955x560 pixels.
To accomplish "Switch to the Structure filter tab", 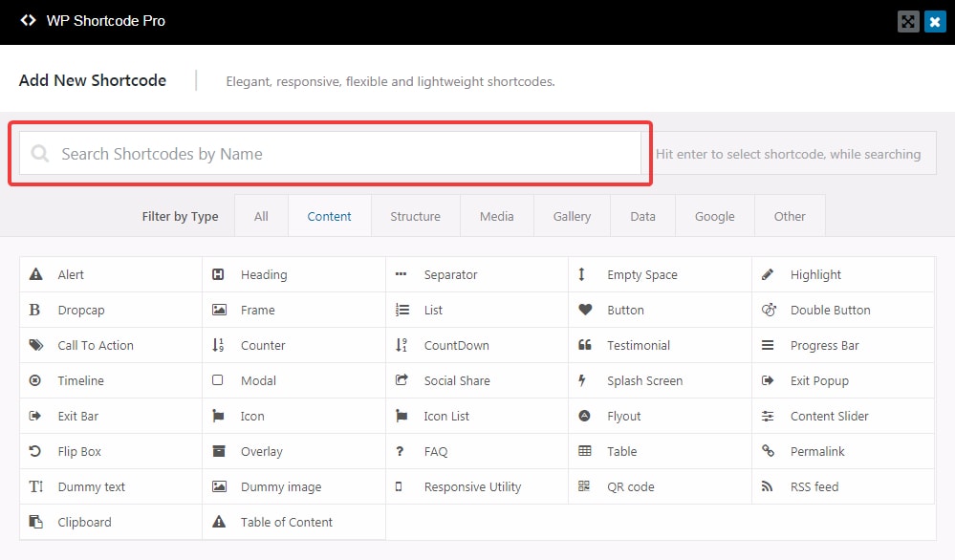I will [416, 216].
